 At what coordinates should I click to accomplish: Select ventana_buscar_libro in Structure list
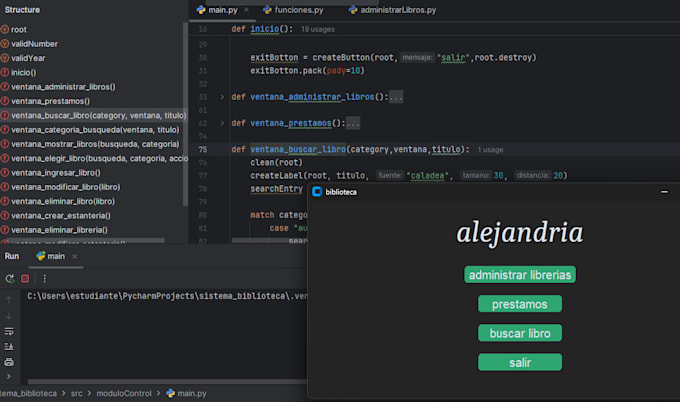(x=93, y=115)
